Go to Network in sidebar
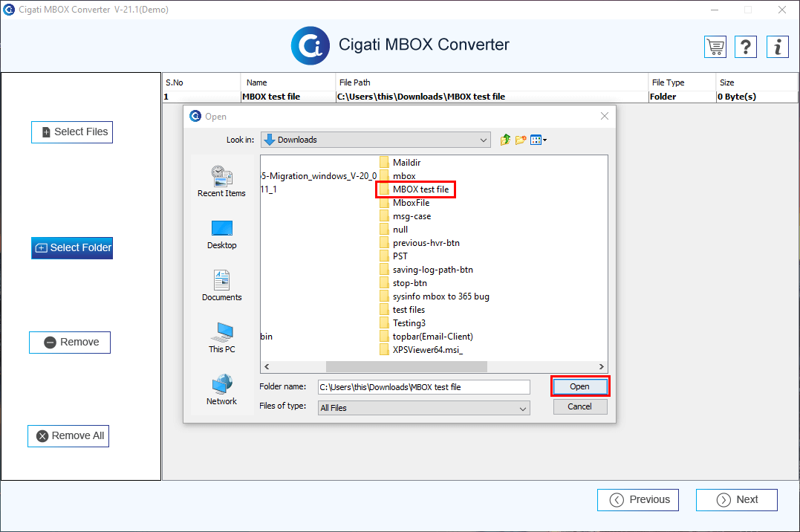Viewport: 800px width, 532px height. coord(221,390)
